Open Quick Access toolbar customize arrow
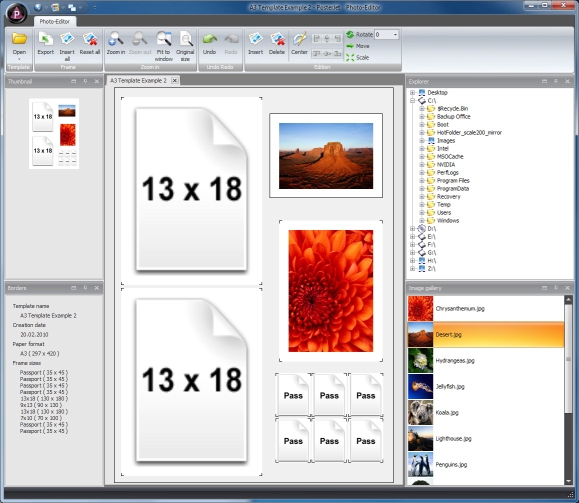 tap(94, 7)
